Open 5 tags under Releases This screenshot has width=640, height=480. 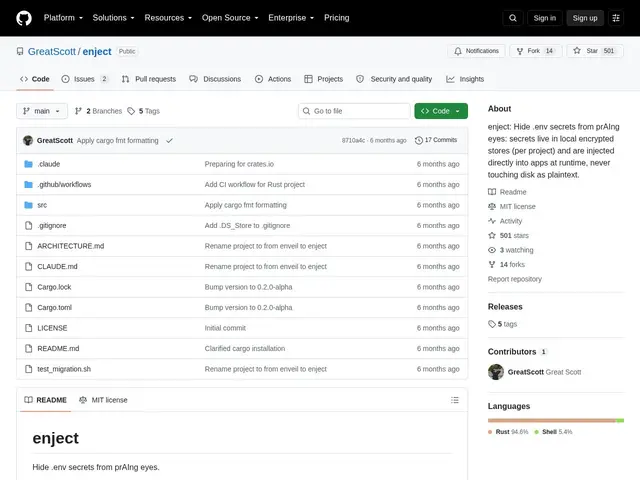502,324
